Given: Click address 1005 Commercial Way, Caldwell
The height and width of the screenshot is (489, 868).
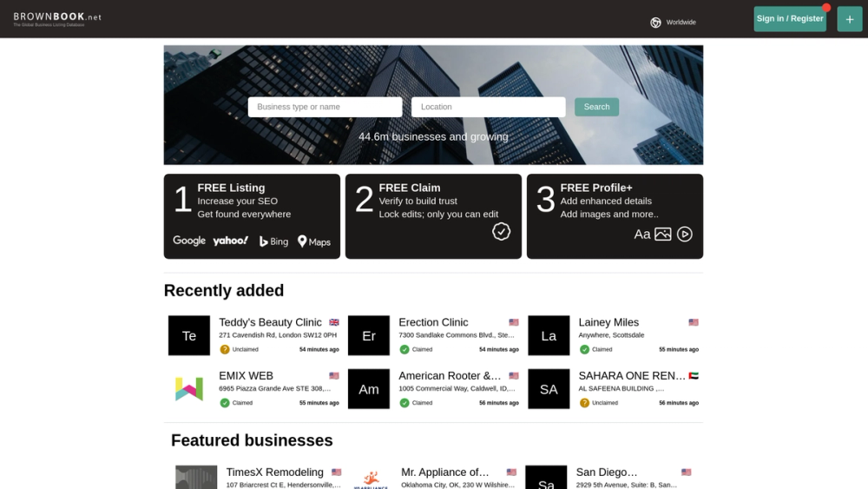Looking at the screenshot, I should pyautogui.click(x=457, y=388).
